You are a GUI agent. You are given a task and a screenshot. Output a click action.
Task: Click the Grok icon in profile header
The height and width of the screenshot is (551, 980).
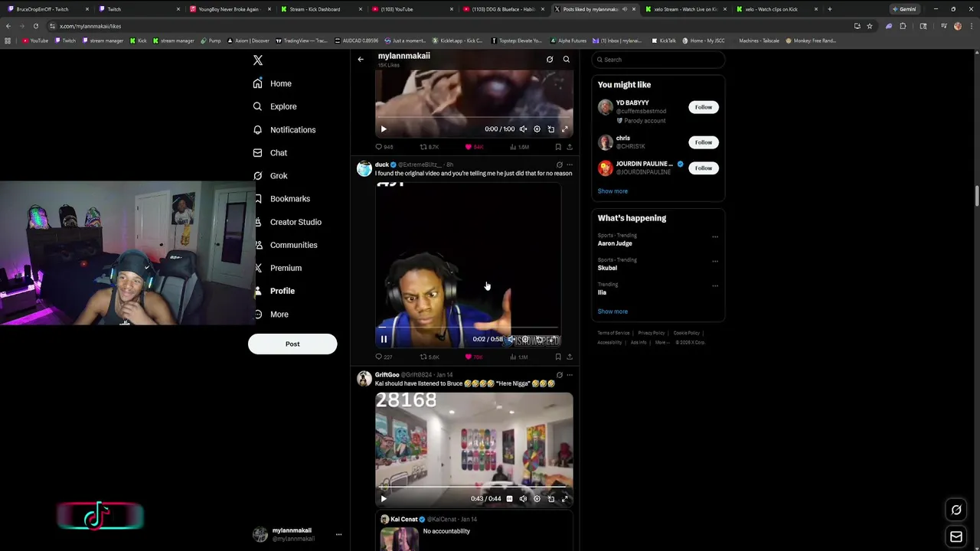click(550, 59)
